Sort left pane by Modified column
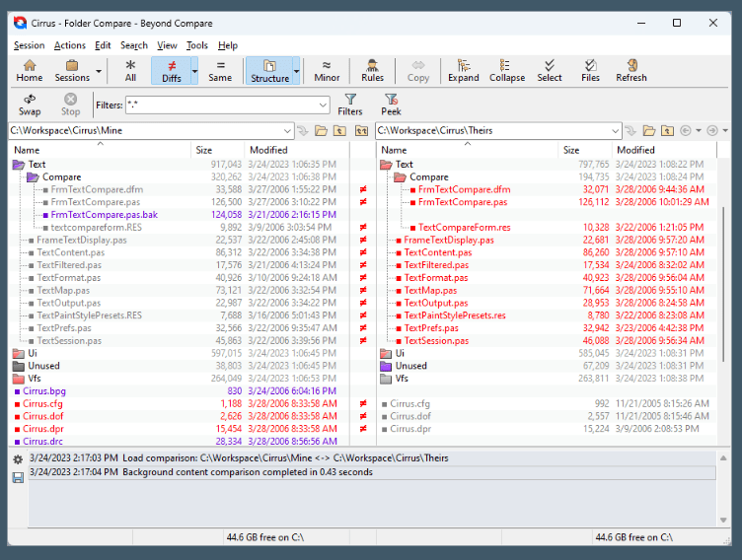This screenshot has width=742, height=560. (268, 150)
